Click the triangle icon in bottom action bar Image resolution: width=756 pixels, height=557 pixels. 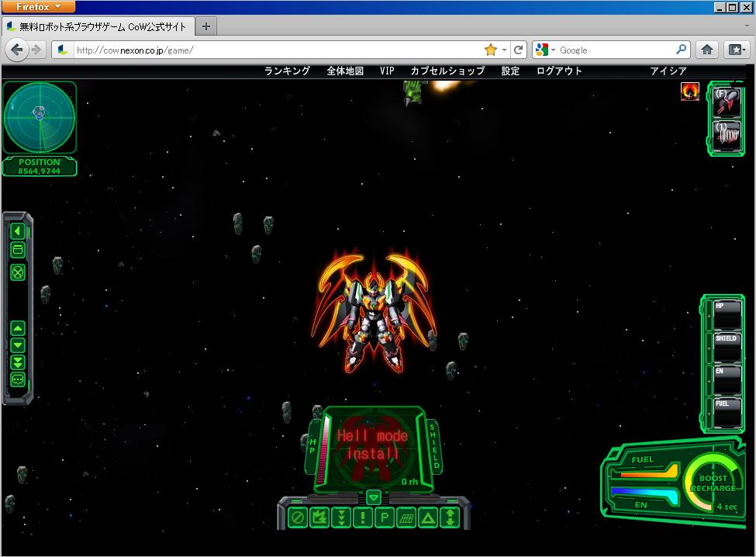click(x=428, y=518)
